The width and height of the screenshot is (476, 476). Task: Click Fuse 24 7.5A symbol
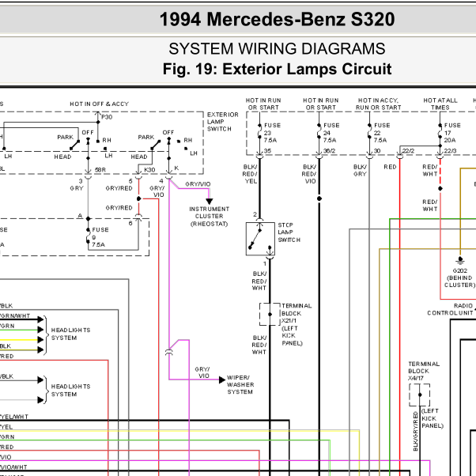tap(319, 133)
